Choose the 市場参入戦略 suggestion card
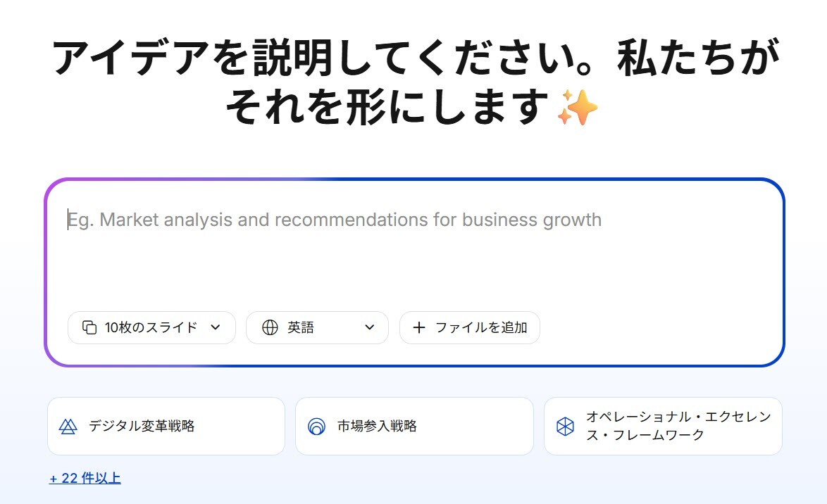The image size is (827, 504). pos(414,426)
